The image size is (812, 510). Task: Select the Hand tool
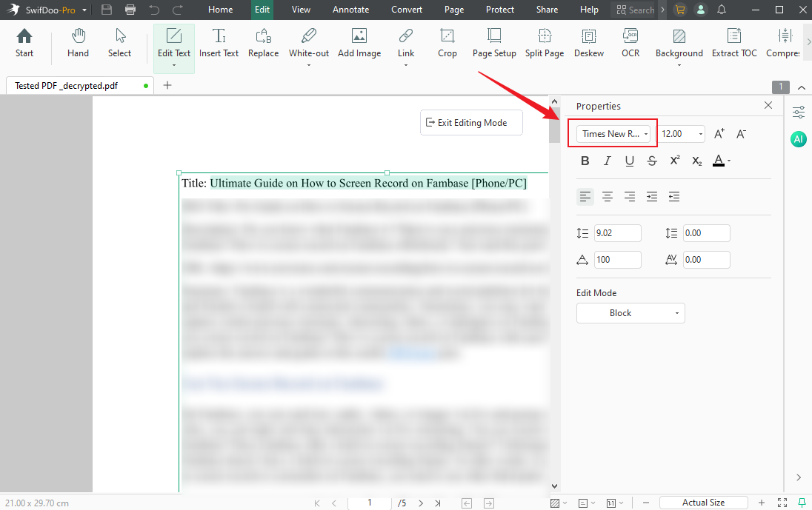click(x=78, y=43)
